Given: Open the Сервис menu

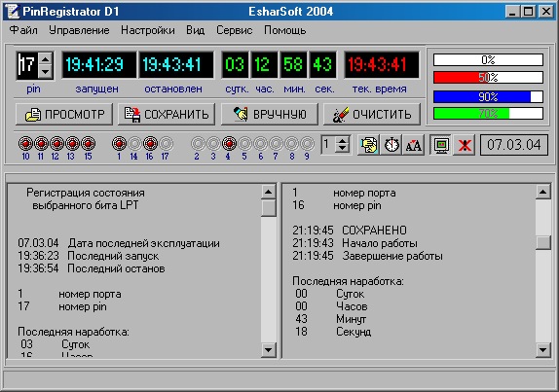Looking at the screenshot, I should pyautogui.click(x=235, y=30).
